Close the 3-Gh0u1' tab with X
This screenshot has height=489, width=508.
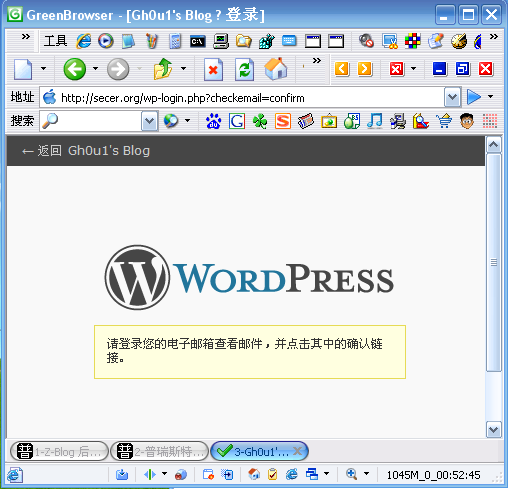297,451
